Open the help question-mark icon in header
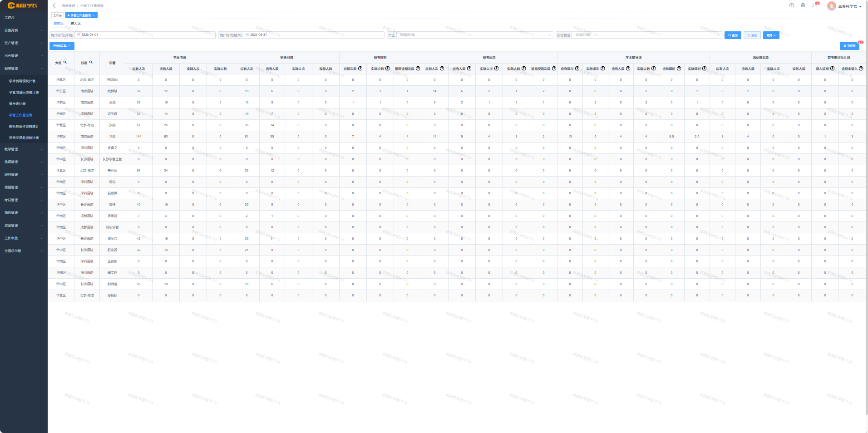The image size is (868, 433). click(x=792, y=6)
